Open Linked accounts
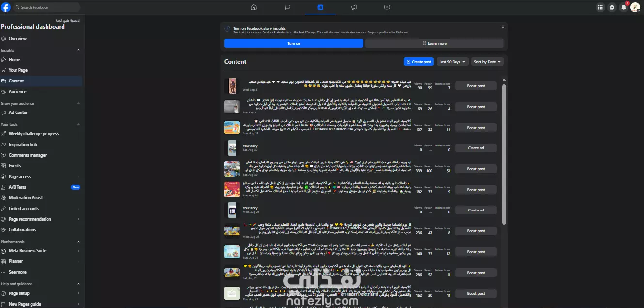Image resolution: width=644 pixels, height=308 pixels. [41, 209]
